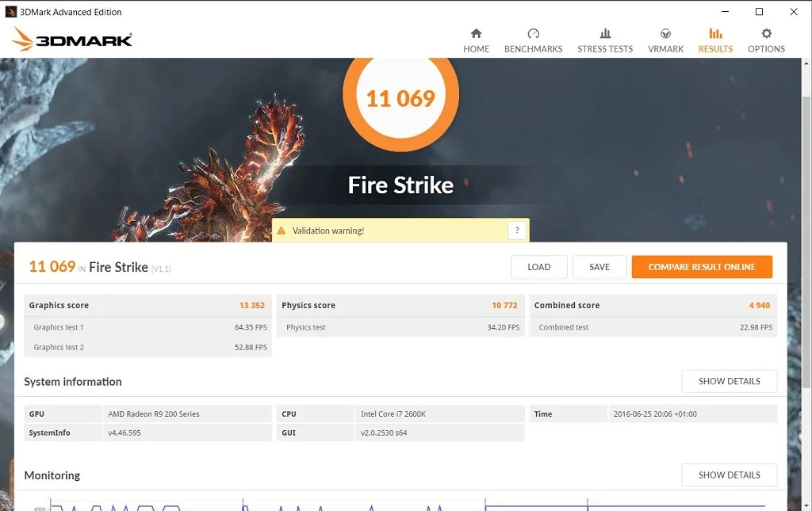Go to the HOME tab label
Screen dimensions: 812x511
point(476,49)
